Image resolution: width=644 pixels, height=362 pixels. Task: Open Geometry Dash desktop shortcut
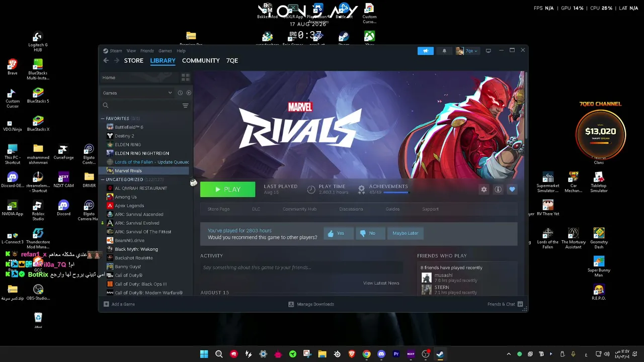pos(599,238)
